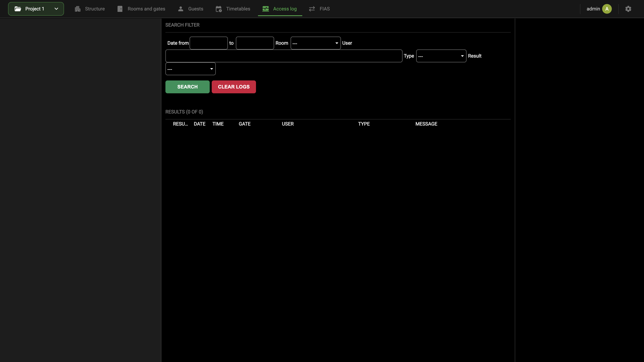The height and width of the screenshot is (362, 644).
Task: Select the Timetables tab
Action: tap(233, 9)
